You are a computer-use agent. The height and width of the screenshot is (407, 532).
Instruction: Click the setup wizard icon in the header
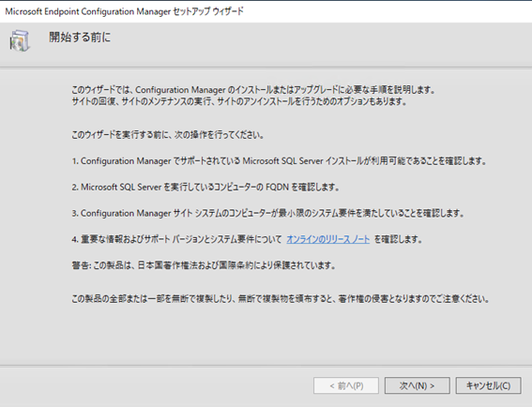tap(20, 41)
